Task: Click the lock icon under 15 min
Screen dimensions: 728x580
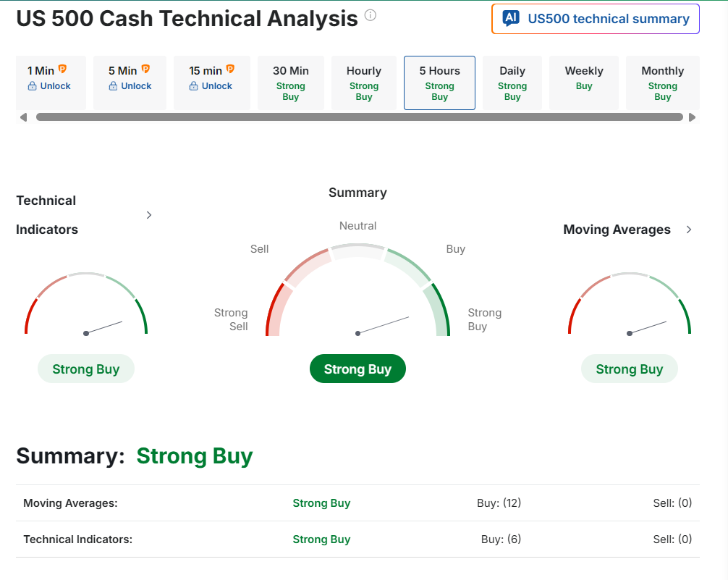Action: (193, 86)
